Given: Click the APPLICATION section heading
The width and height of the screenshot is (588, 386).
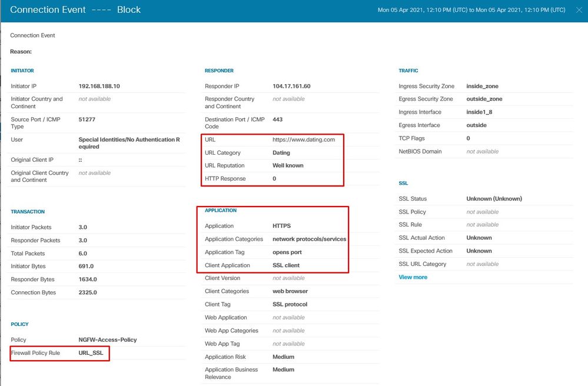Looking at the screenshot, I should (x=221, y=210).
